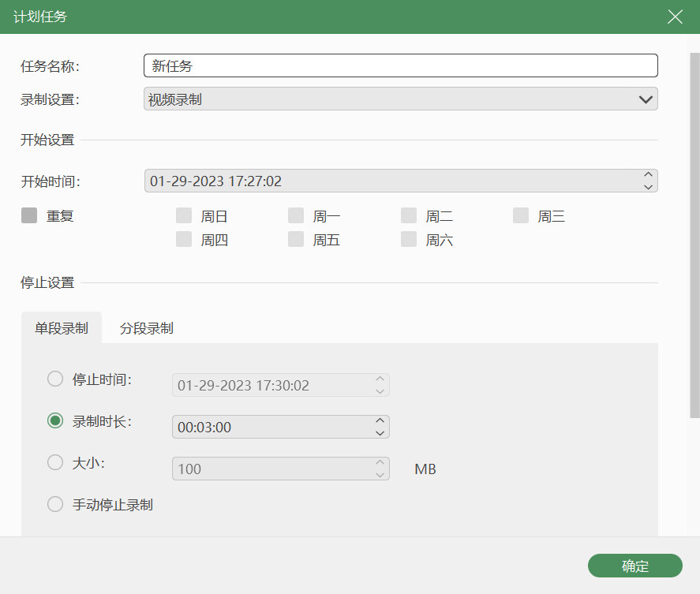Select the 录制时长 radio button
Image resolution: width=700 pixels, height=594 pixels.
coord(55,420)
